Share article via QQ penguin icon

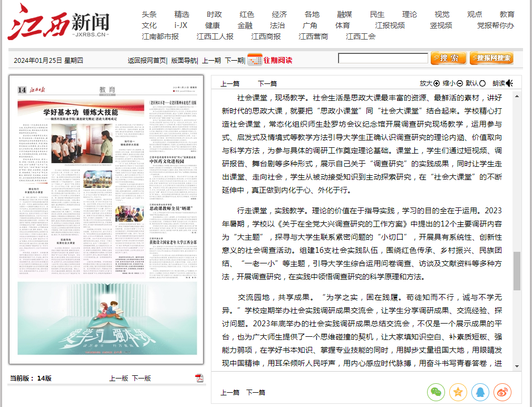point(480,392)
